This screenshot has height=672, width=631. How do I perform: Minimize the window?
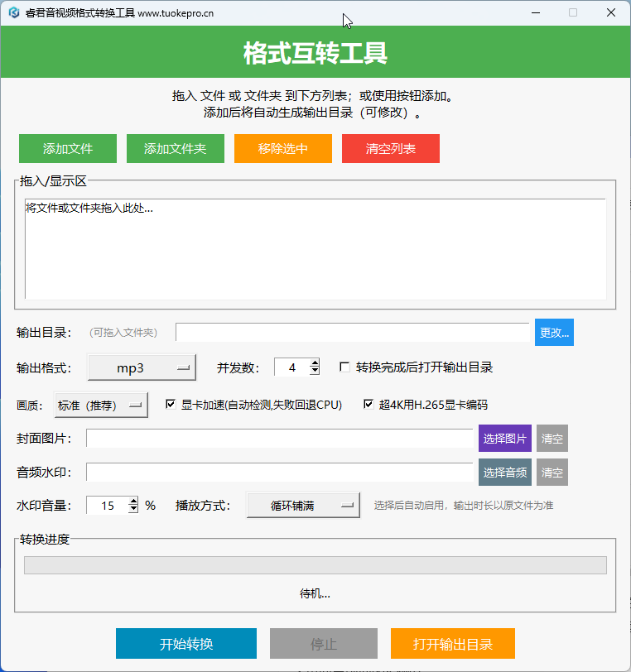[535, 13]
